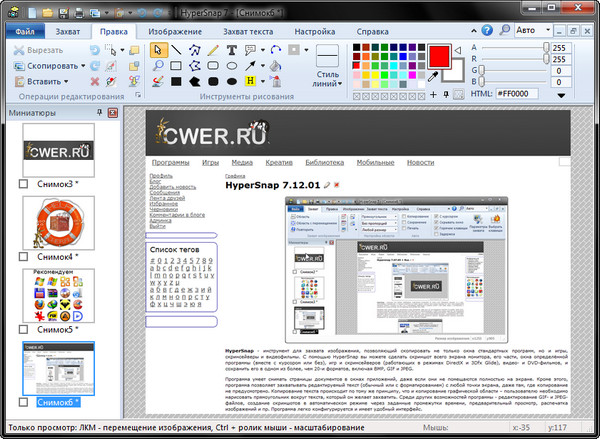Select the straight line drawing tool
Viewport: 600px width, 439px height.
point(177,49)
